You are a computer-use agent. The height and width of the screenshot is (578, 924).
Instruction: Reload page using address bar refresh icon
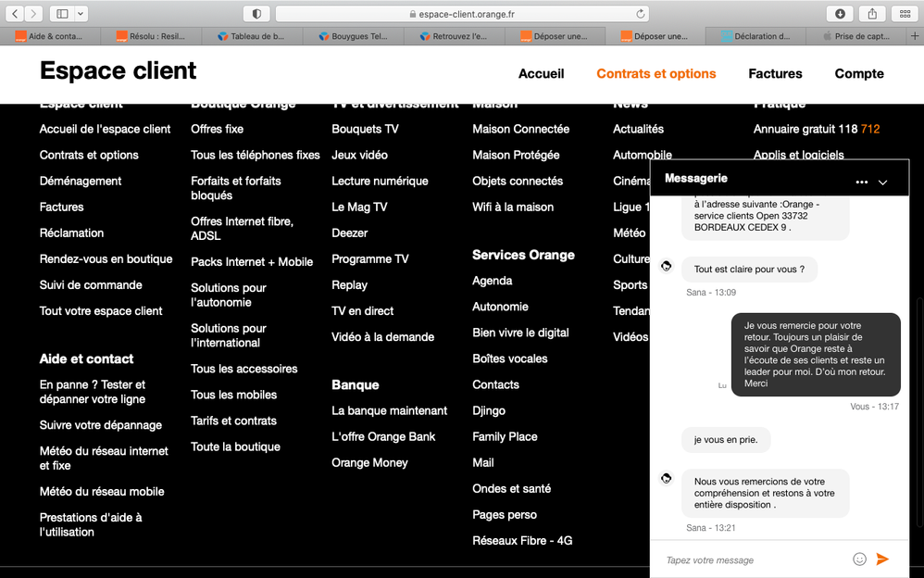click(640, 14)
